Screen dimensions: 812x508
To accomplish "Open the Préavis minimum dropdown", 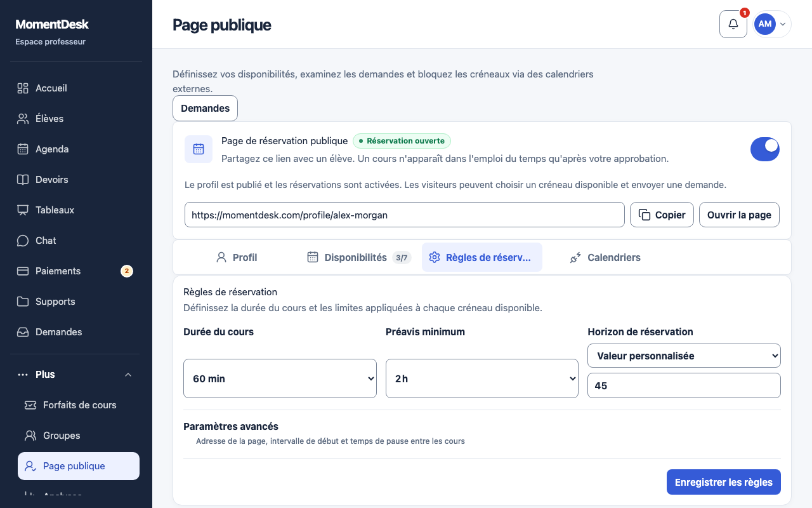I will pyautogui.click(x=482, y=378).
